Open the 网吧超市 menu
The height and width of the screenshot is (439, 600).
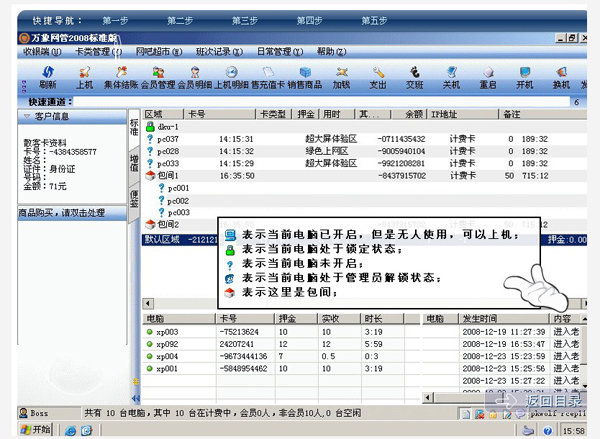pyautogui.click(x=159, y=51)
